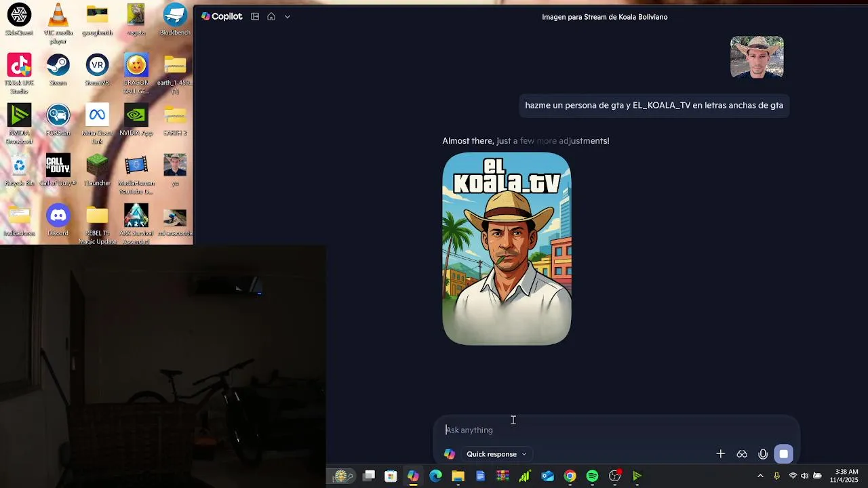
Task: Open REBEL T5 Magic Update folder
Action: click(x=97, y=224)
